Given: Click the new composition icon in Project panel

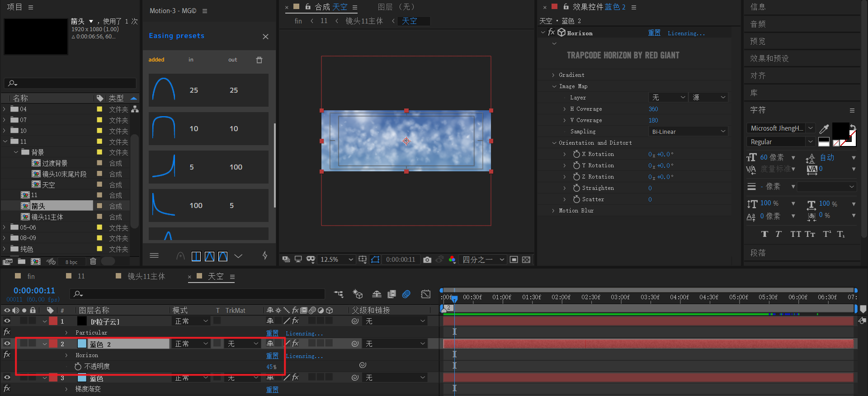Looking at the screenshot, I should pyautogui.click(x=35, y=261).
